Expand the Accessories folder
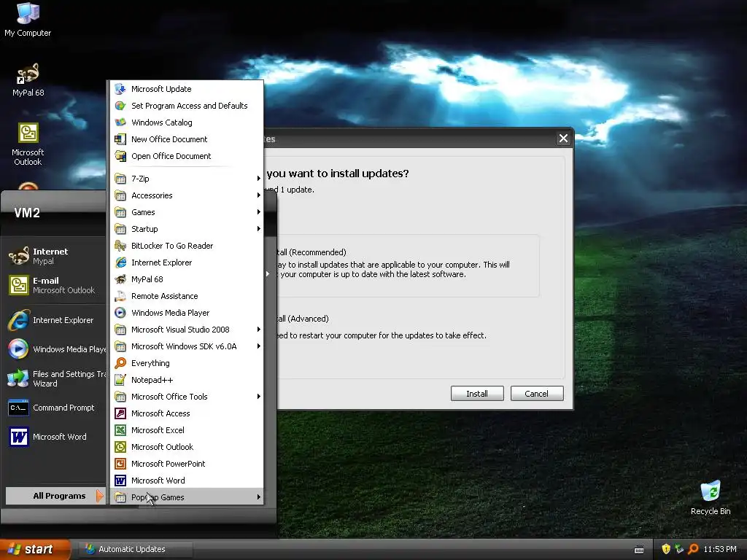 [x=186, y=195]
